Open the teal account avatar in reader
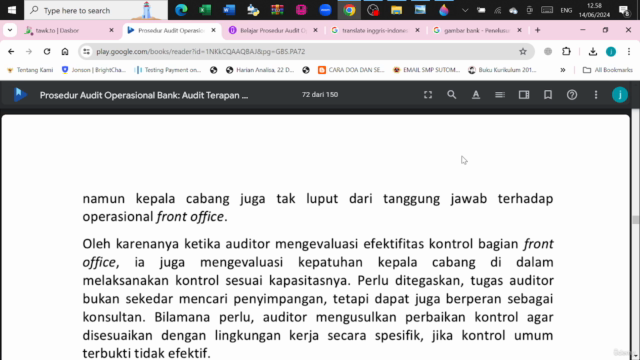This screenshot has height=360, width=640. coord(620,95)
